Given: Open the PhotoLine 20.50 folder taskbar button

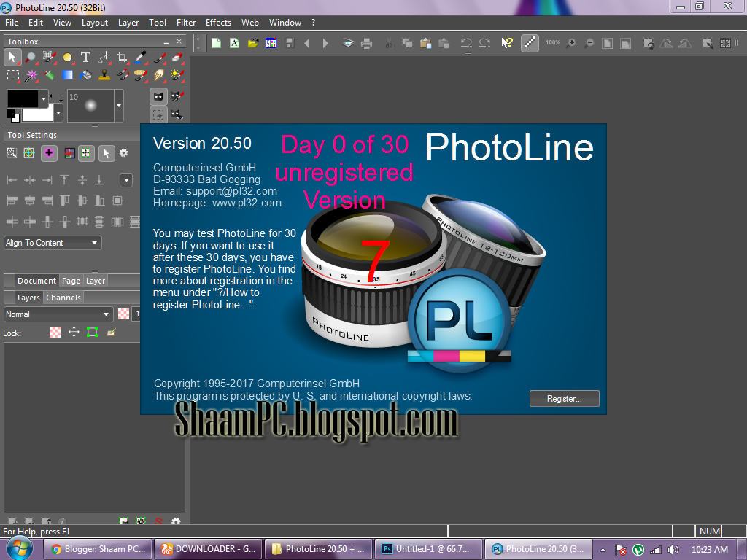Looking at the screenshot, I should coord(318,549).
